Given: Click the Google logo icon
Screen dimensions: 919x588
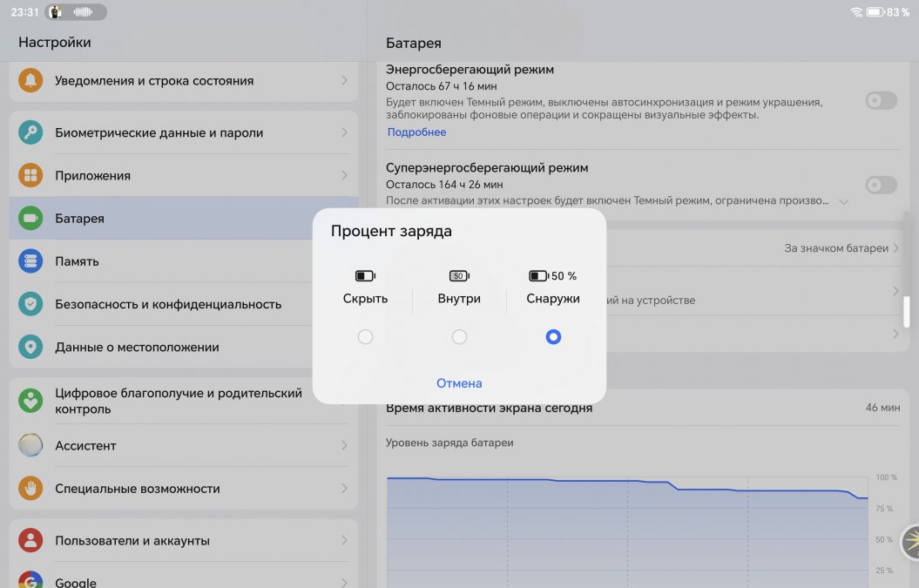Looking at the screenshot, I should click(x=30, y=580).
